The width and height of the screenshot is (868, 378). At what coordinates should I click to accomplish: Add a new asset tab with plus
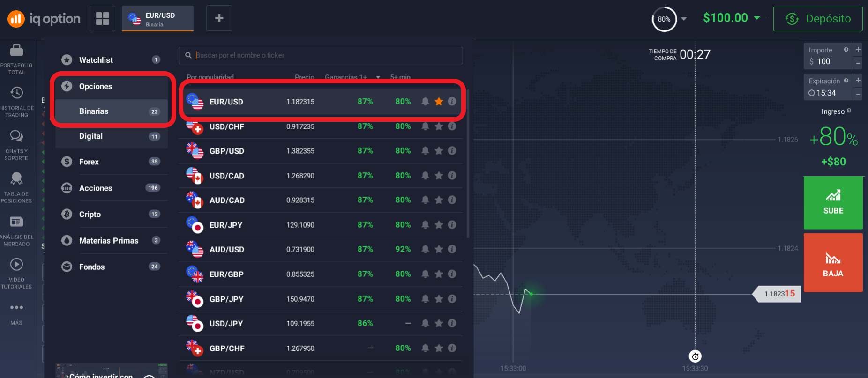pyautogui.click(x=219, y=18)
